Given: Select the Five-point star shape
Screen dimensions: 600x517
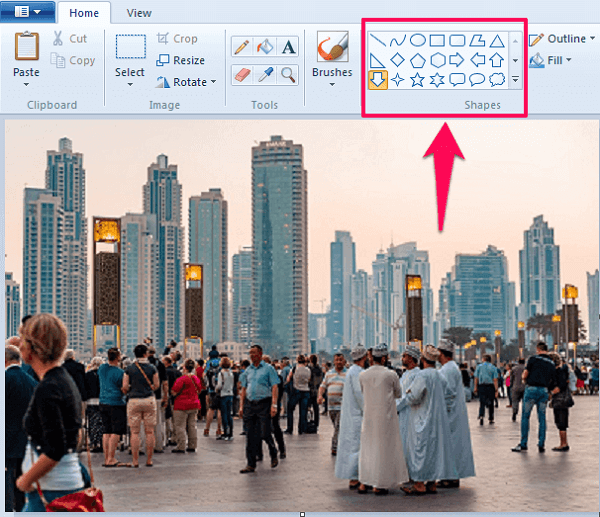Looking at the screenshot, I should click(x=417, y=80).
